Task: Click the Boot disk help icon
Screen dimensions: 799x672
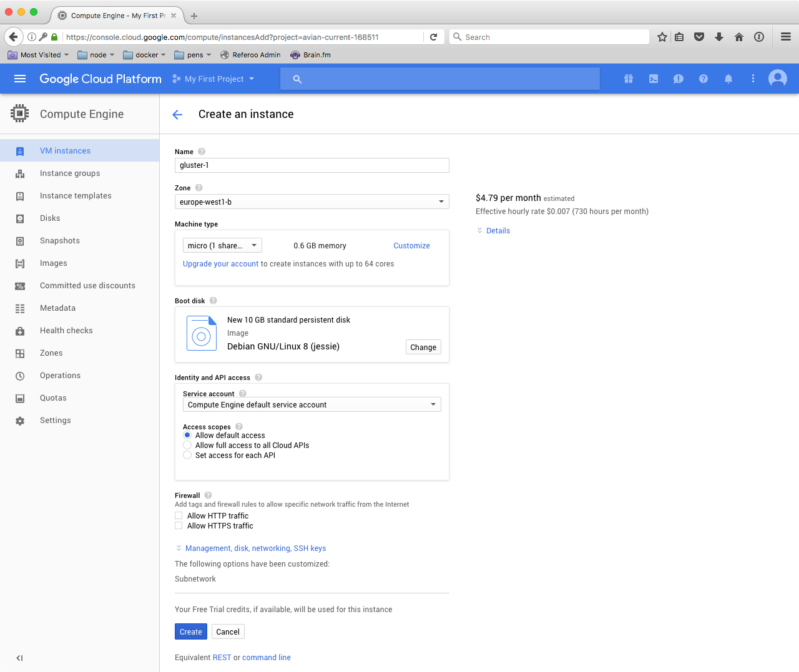Action: tap(213, 301)
